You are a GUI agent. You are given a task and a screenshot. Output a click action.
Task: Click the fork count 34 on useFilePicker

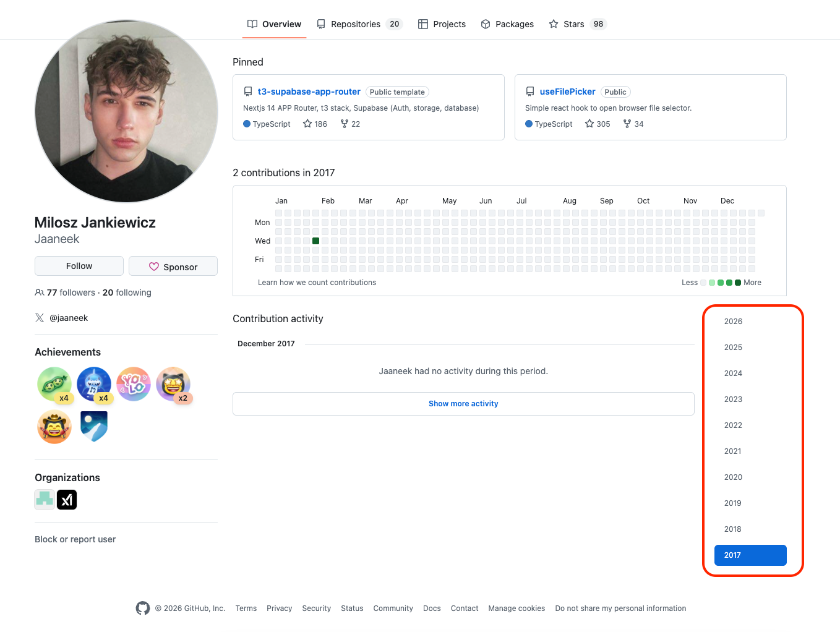pyautogui.click(x=633, y=124)
